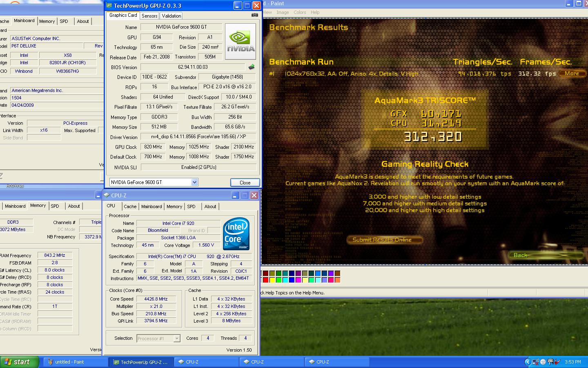Pick the orange palette color
This screenshot has width=588, height=368.
point(337,280)
